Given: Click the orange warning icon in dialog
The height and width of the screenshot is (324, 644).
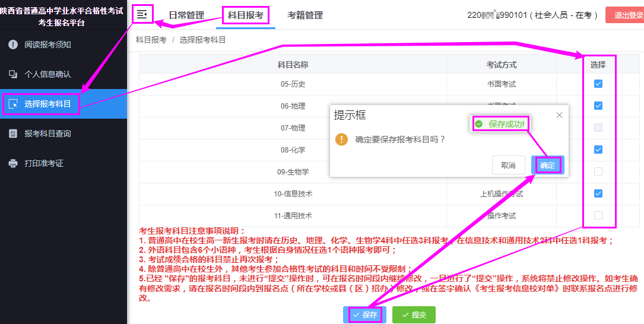Looking at the screenshot, I should [341, 139].
